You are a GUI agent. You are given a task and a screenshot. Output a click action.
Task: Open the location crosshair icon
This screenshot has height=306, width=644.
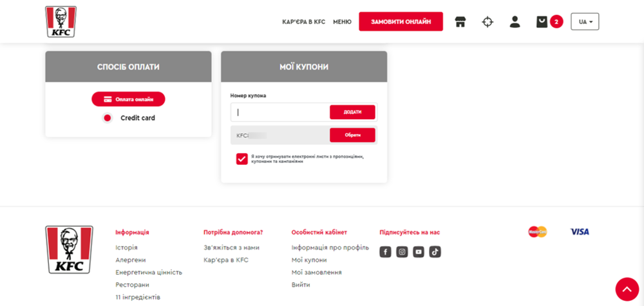(x=488, y=22)
